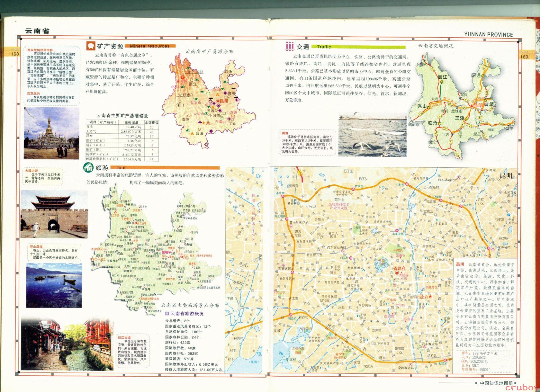
Task: Open the white pagoda photo
Action: [x=51, y=133]
